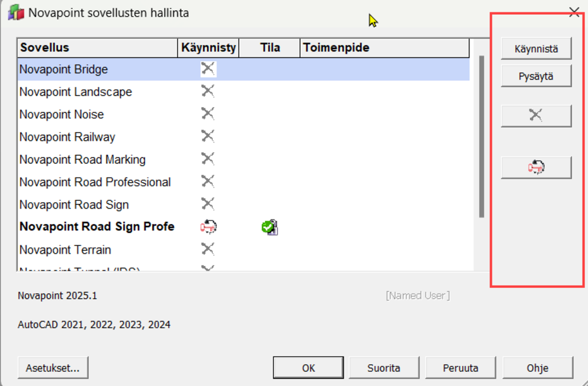Select Novapoint Noise in the list
Viewport: 588px width, 386px height.
click(243, 114)
